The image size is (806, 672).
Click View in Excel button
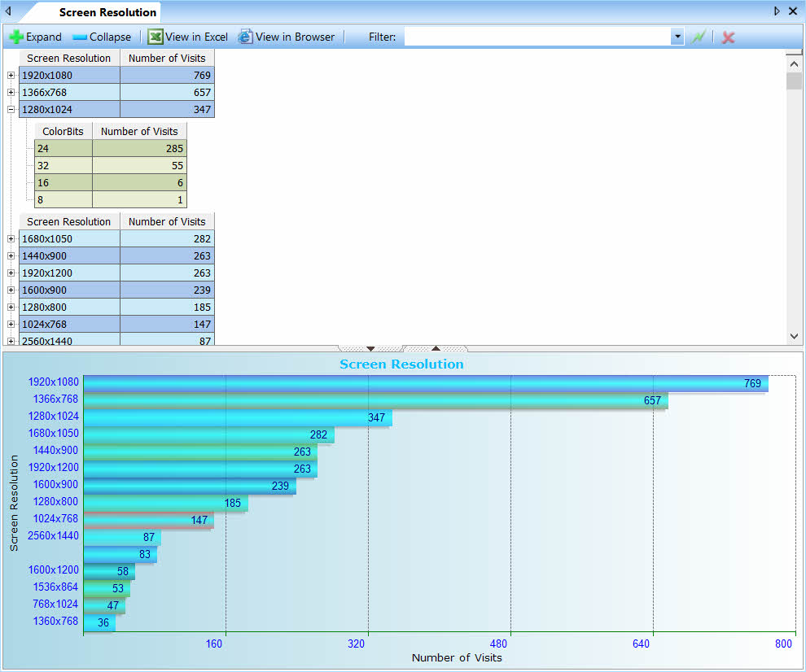(x=187, y=37)
